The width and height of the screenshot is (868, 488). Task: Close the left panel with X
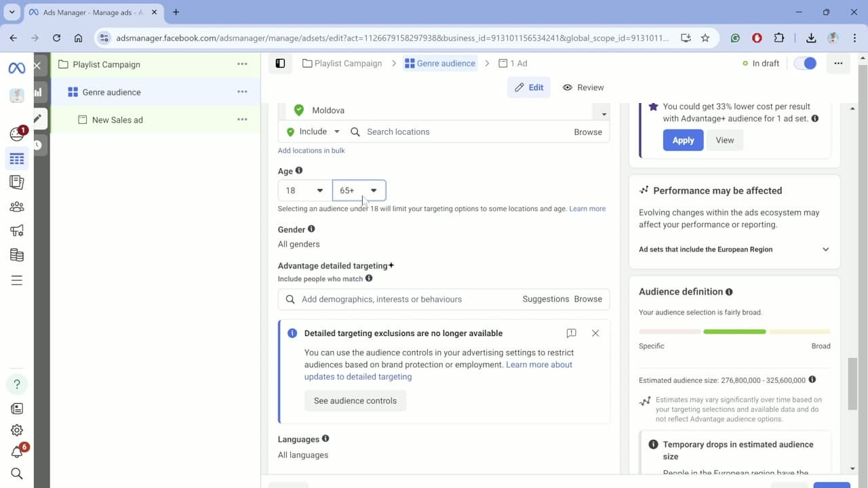point(37,66)
